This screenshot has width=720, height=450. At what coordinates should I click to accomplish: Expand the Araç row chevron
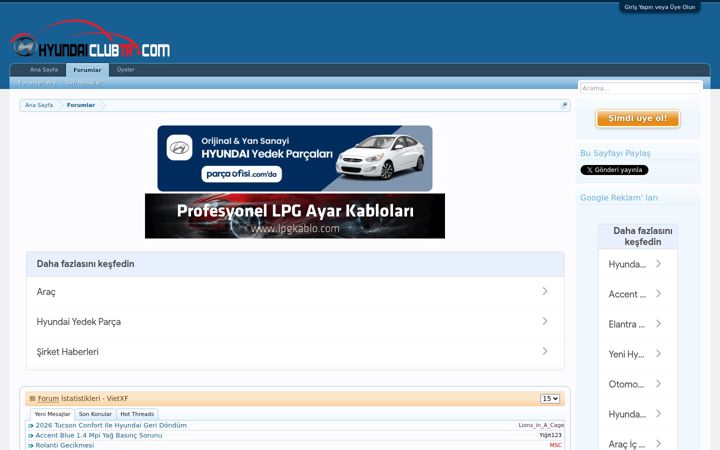click(x=545, y=291)
